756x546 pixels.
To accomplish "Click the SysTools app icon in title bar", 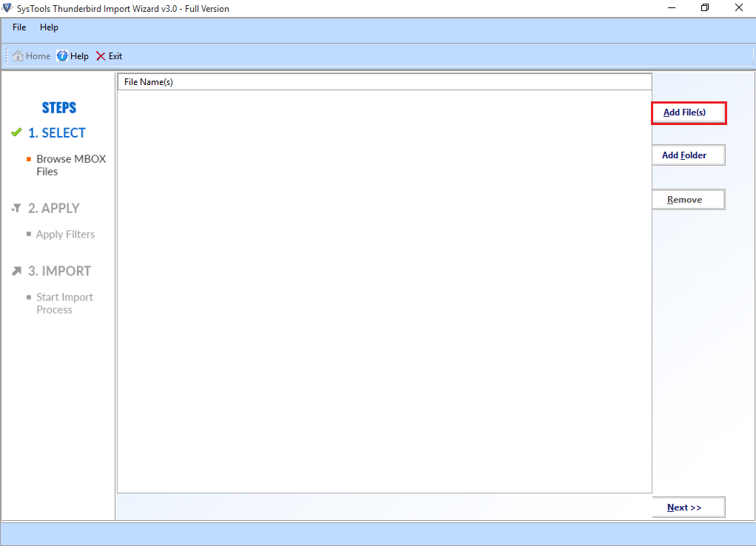I will click(7, 8).
